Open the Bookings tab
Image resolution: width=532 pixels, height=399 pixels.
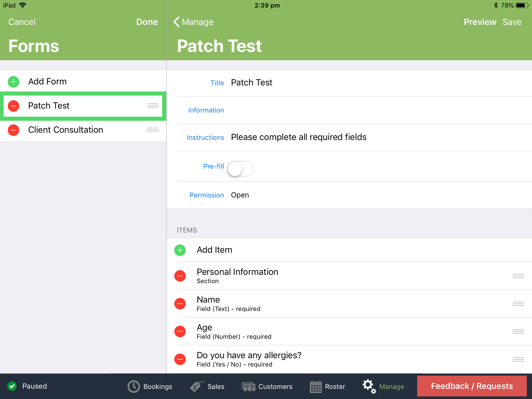(x=150, y=387)
